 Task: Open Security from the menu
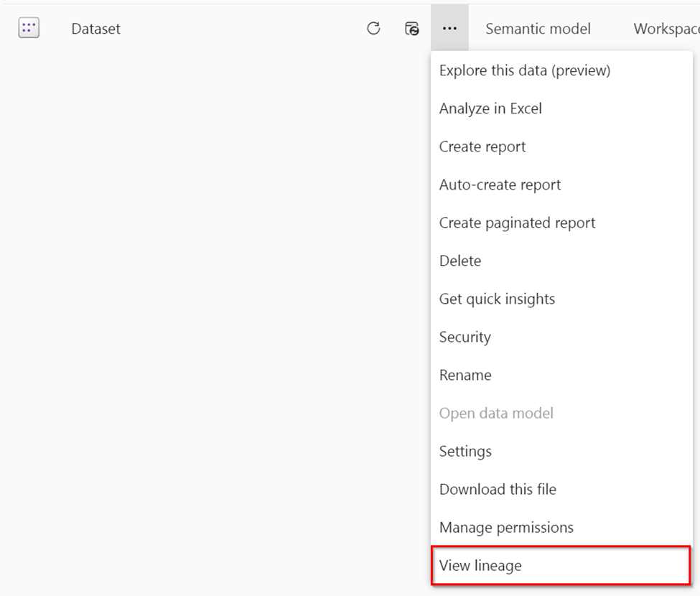coord(465,337)
